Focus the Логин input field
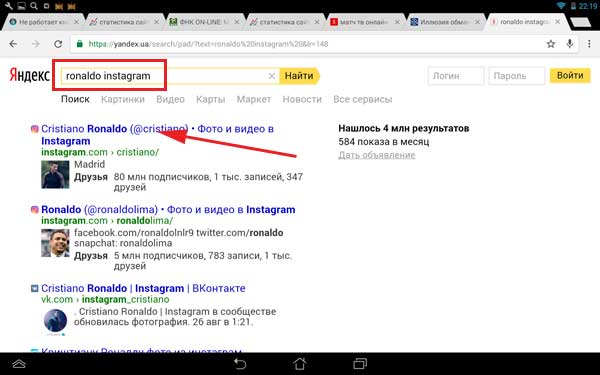The width and height of the screenshot is (600, 375). pos(456,76)
